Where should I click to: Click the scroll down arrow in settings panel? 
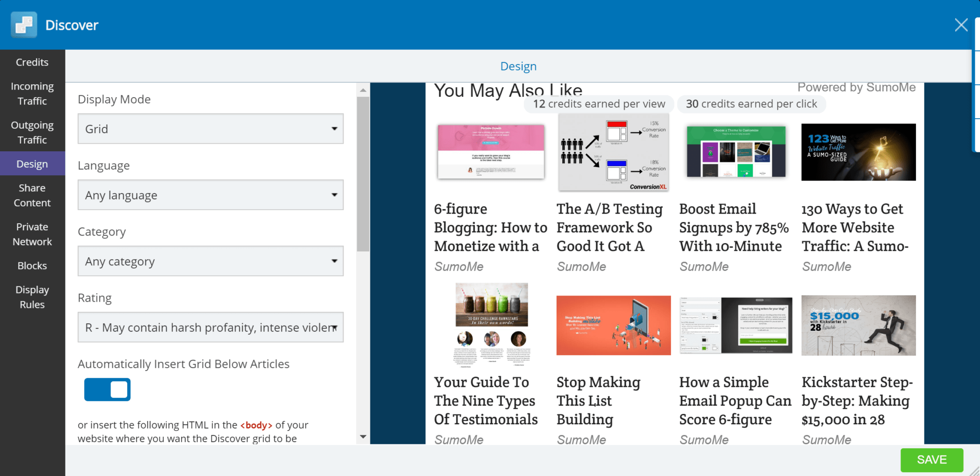[x=363, y=436]
